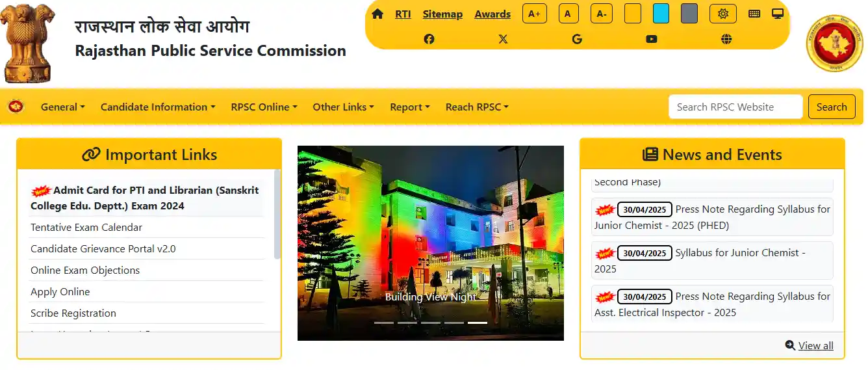Open the X (Twitter) social icon

503,39
